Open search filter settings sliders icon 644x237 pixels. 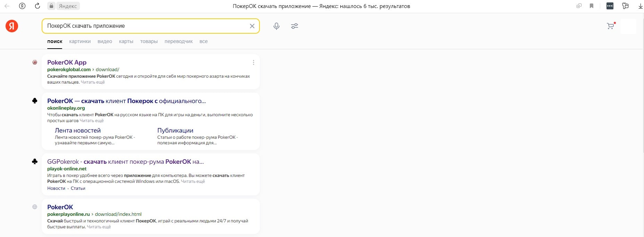click(x=295, y=26)
